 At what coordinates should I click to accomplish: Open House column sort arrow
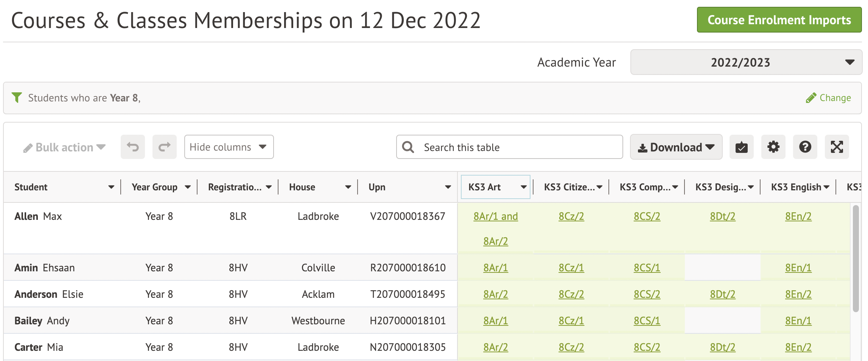[348, 187]
